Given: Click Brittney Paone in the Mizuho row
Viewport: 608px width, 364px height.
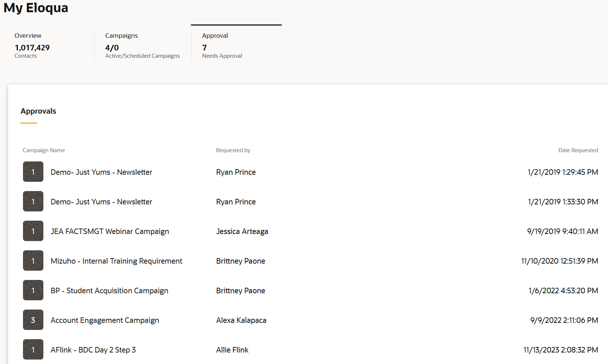Looking at the screenshot, I should point(241,261).
